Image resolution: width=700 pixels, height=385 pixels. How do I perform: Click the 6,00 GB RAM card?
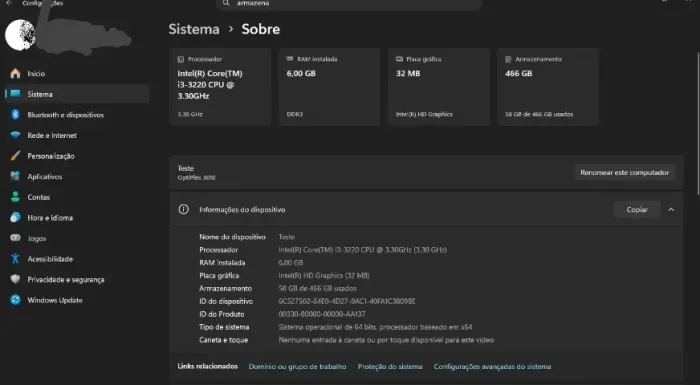(330, 87)
